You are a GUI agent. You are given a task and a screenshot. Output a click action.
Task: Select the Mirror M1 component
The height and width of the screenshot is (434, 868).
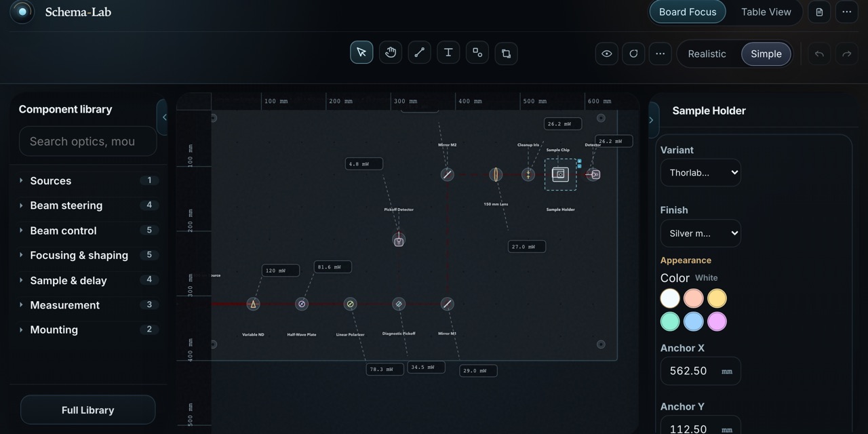tap(447, 304)
